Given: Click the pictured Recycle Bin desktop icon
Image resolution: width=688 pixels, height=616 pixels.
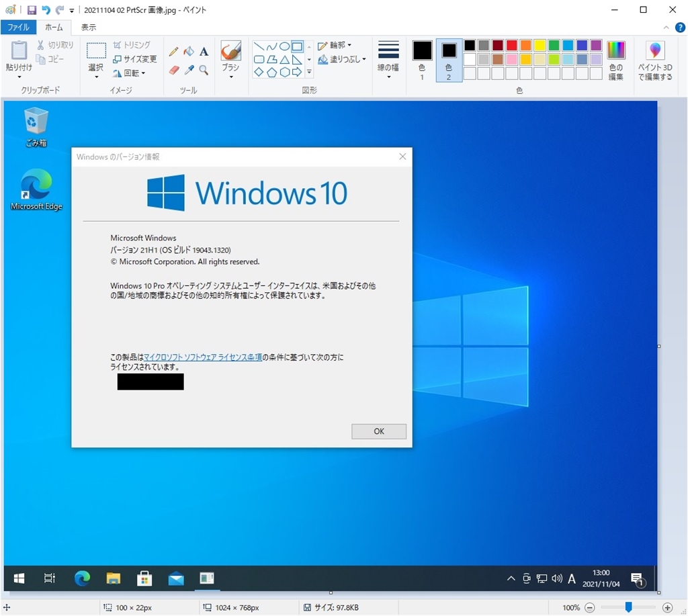Looking at the screenshot, I should tap(36, 127).
